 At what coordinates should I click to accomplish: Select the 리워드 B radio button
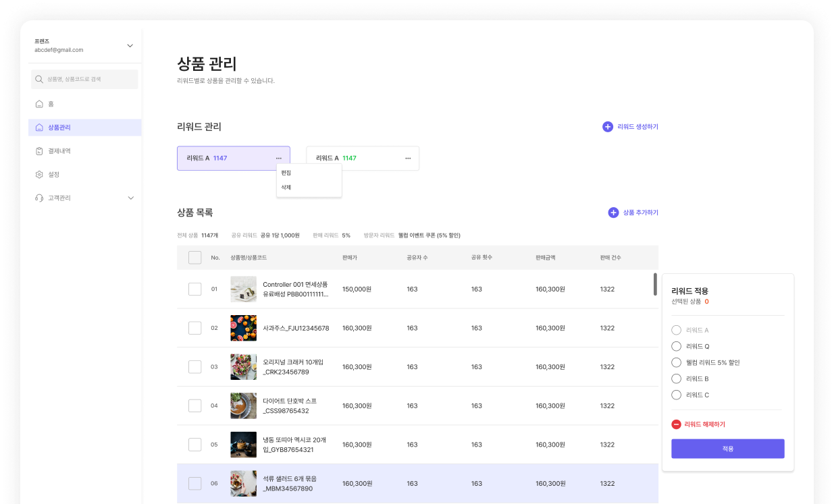coord(676,379)
